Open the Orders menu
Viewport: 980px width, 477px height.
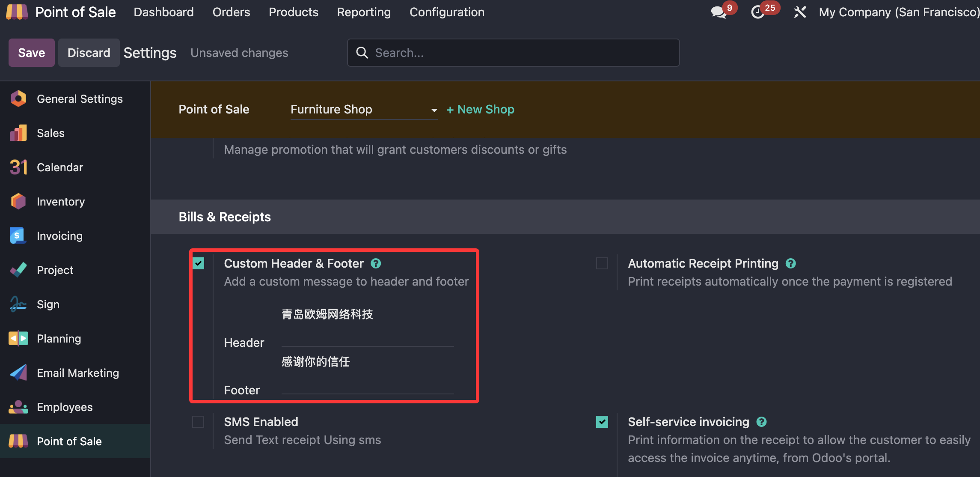click(x=231, y=12)
